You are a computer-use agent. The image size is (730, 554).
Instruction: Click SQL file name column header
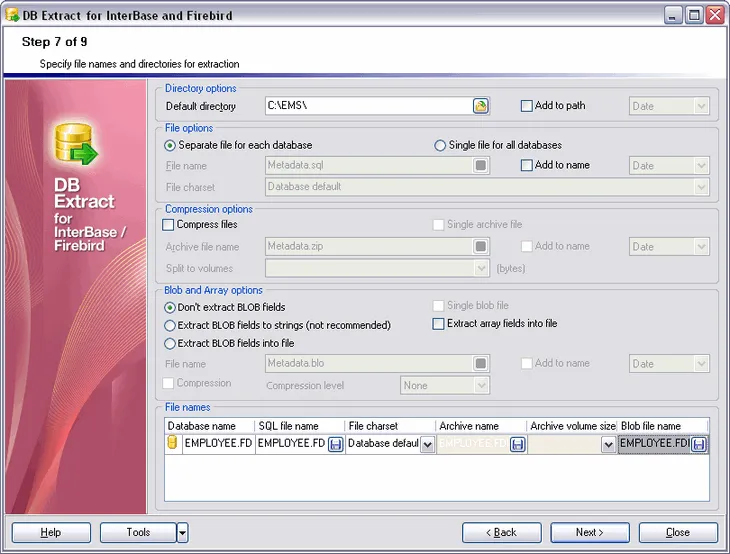[299, 426]
